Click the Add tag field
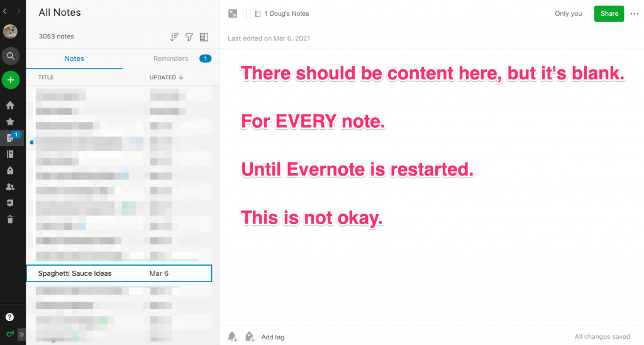644x345 pixels. point(273,337)
